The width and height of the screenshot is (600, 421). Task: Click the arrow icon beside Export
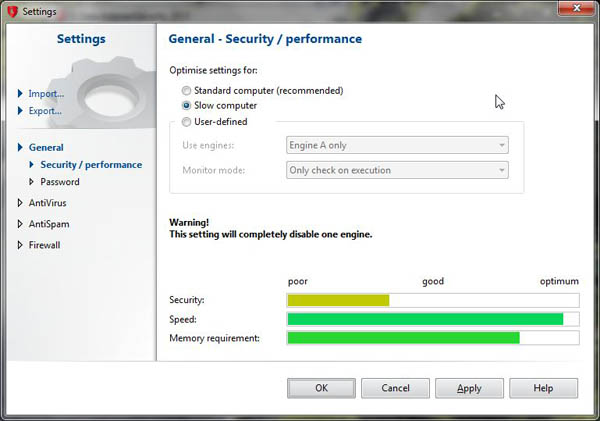[20, 111]
